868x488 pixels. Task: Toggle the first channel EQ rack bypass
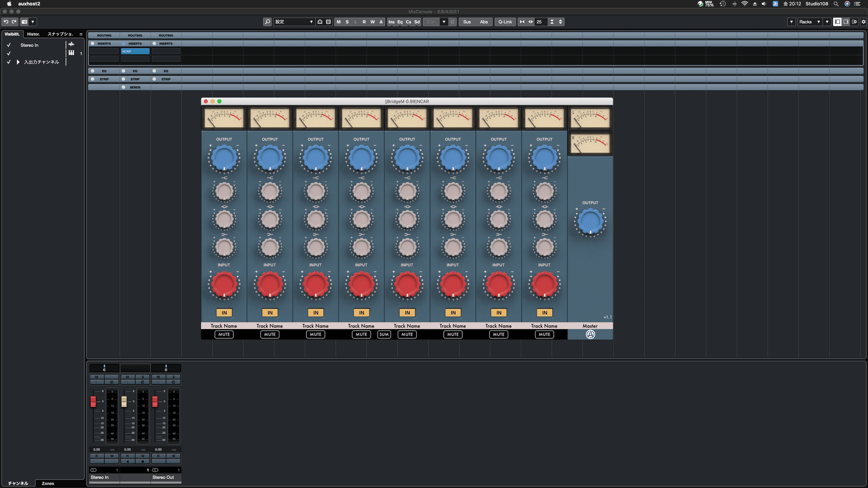[x=93, y=70]
